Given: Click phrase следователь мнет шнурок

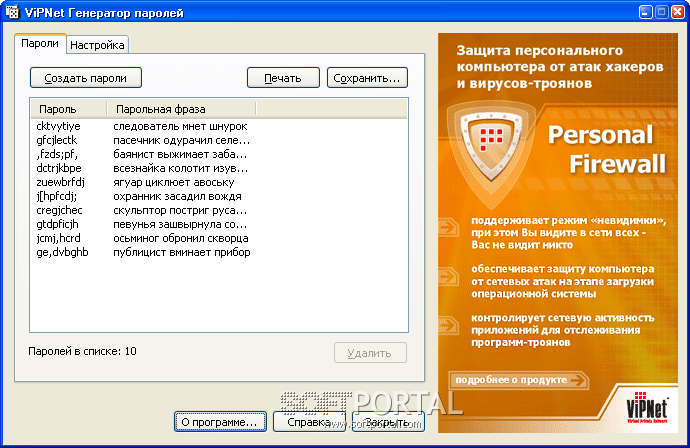Looking at the screenshot, I should [180, 126].
